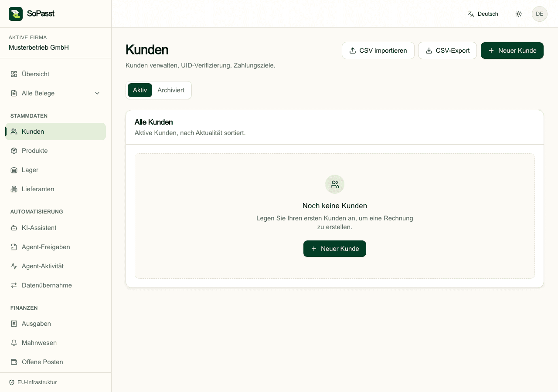
Task: Click the translate language icon
Action: (x=471, y=14)
